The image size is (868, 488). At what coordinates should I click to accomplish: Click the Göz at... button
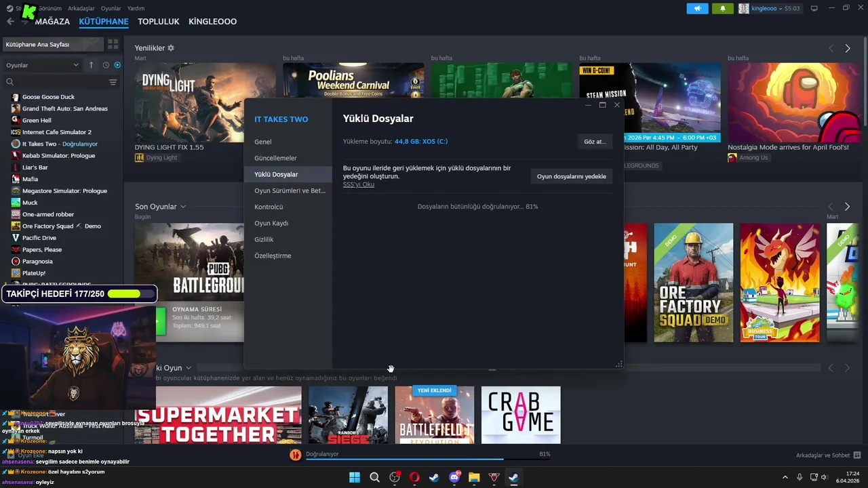(x=595, y=142)
